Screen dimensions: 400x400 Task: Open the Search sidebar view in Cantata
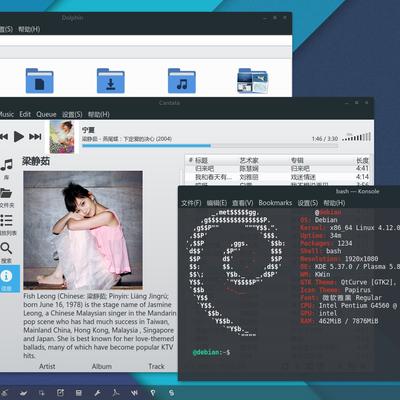pos(6,252)
